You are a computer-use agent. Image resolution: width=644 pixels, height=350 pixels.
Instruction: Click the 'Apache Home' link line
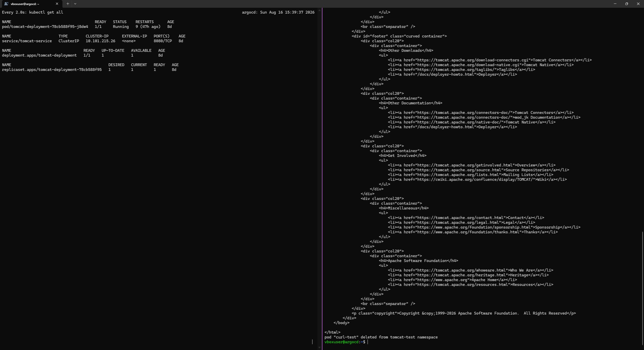[452, 280]
